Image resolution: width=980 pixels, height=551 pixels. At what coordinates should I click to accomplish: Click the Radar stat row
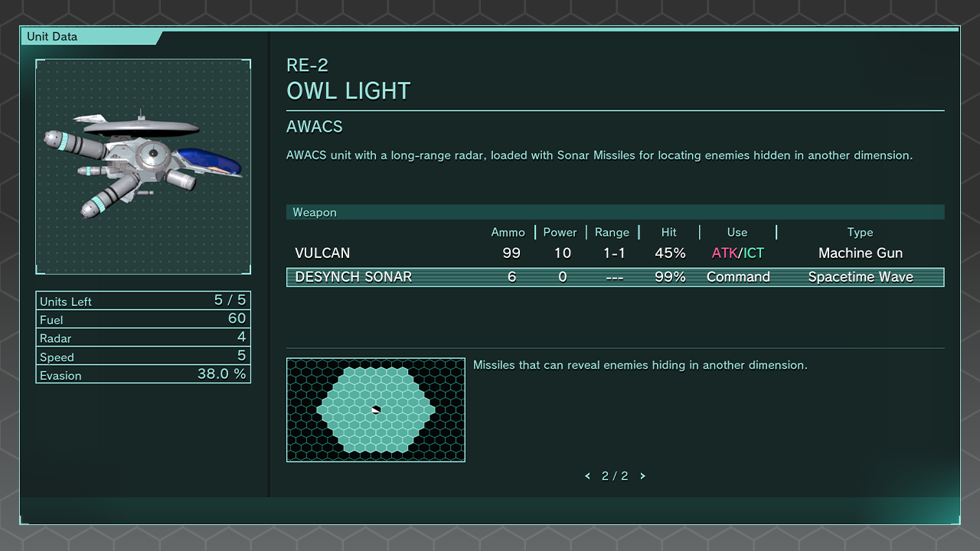[143, 337]
